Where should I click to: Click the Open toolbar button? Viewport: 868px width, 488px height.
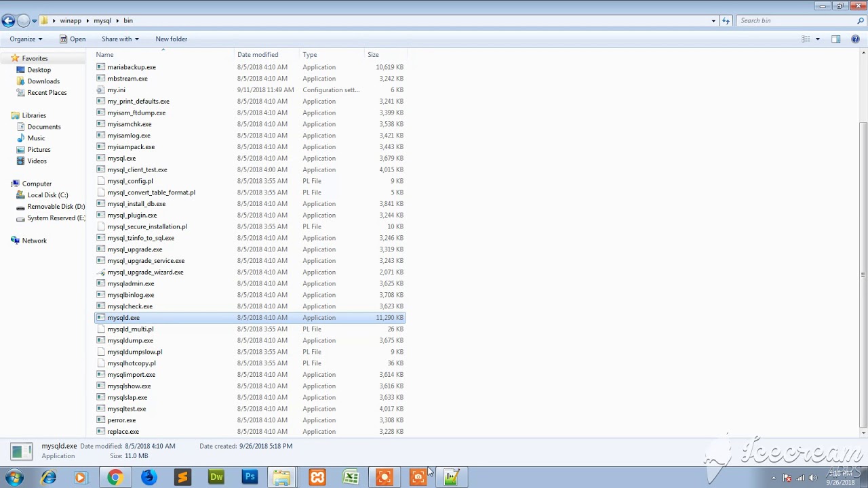pos(73,39)
